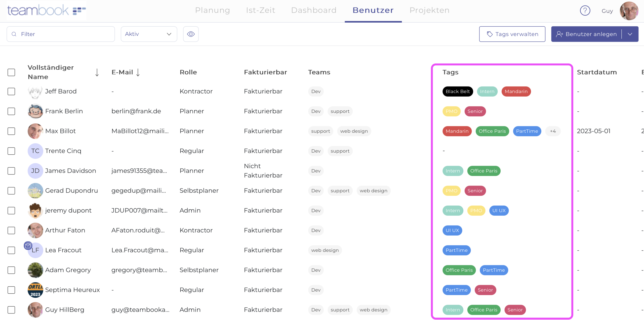The image size is (644, 320).
Task: Click the teambook logo
Action: [x=47, y=10]
